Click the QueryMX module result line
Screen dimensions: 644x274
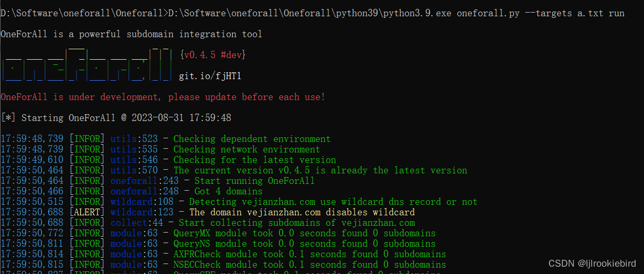tap(218, 233)
